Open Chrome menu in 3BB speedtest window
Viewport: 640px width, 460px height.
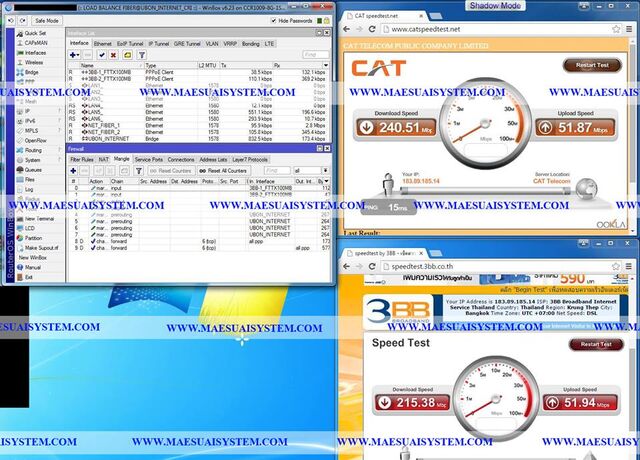click(629, 266)
